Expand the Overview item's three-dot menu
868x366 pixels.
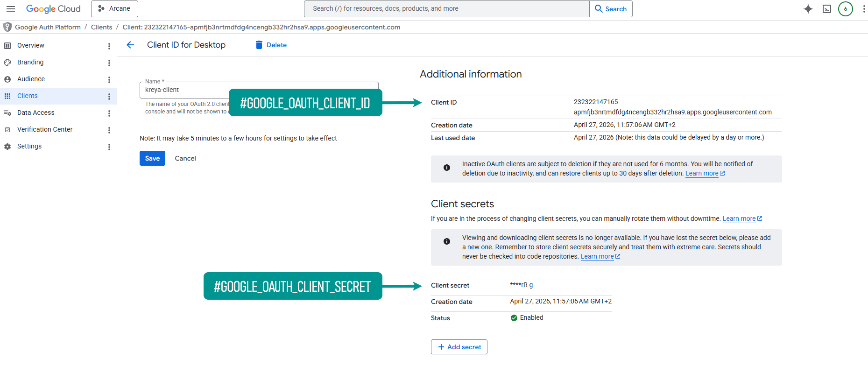tap(109, 46)
